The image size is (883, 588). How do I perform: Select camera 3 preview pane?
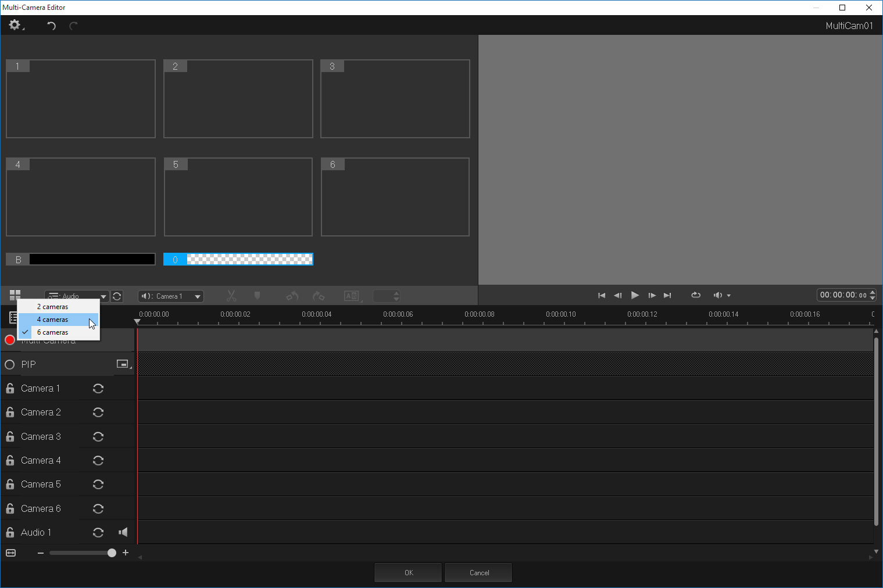click(x=395, y=99)
